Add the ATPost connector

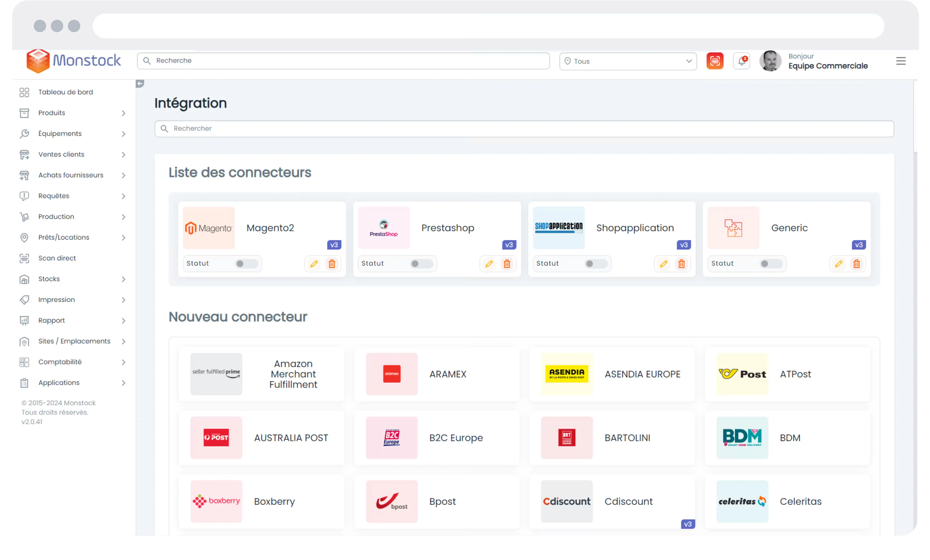[x=787, y=374]
